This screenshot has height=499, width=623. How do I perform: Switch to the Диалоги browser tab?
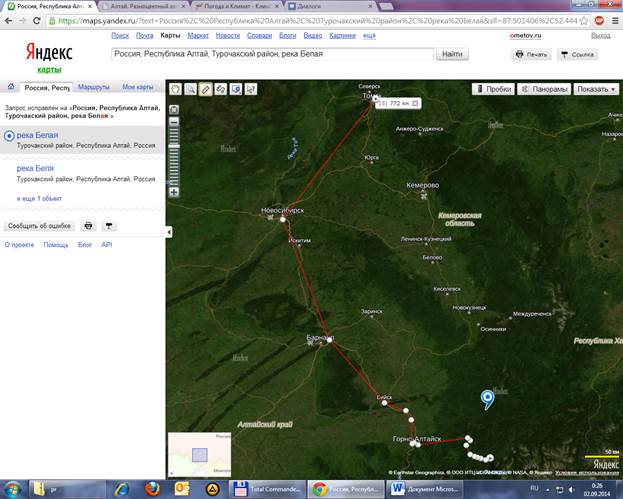pos(331,6)
